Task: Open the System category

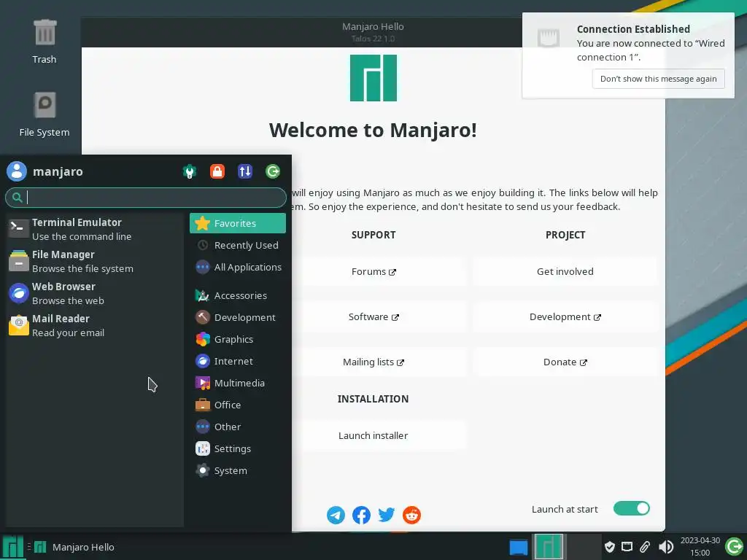Action: (238, 471)
